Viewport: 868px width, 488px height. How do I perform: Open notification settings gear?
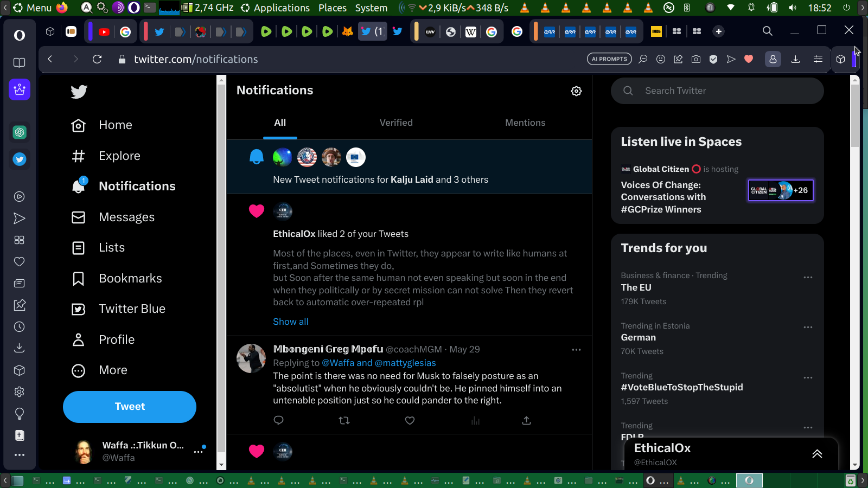click(x=576, y=91)
